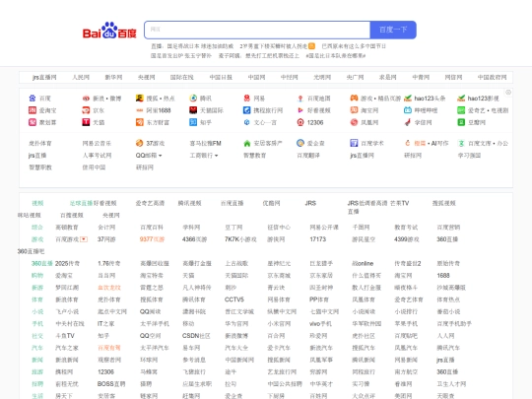
Task: Click the 东方财富 icon
Action: point(140,122)
